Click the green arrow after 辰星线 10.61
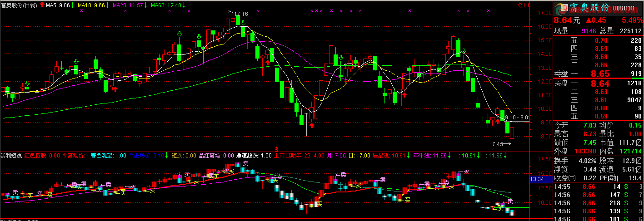The image size is (644, 221). coord(408,155)
